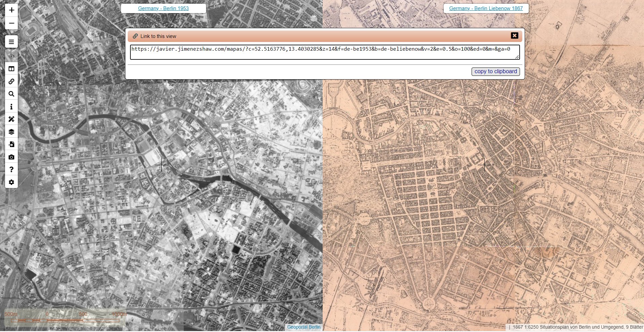Viewport: 644px width, 332px height.
Task: Click the copy to clipboard button
Action: point(495,72)
